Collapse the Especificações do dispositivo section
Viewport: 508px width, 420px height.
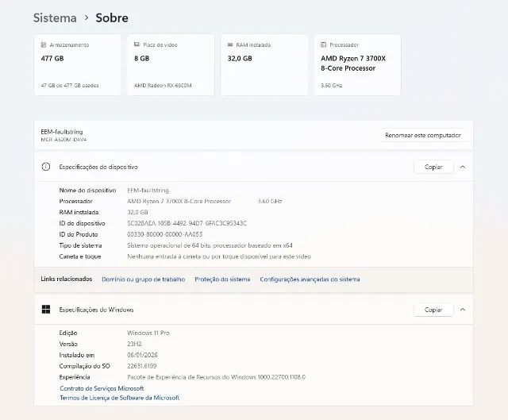click(x=463, y=168)
